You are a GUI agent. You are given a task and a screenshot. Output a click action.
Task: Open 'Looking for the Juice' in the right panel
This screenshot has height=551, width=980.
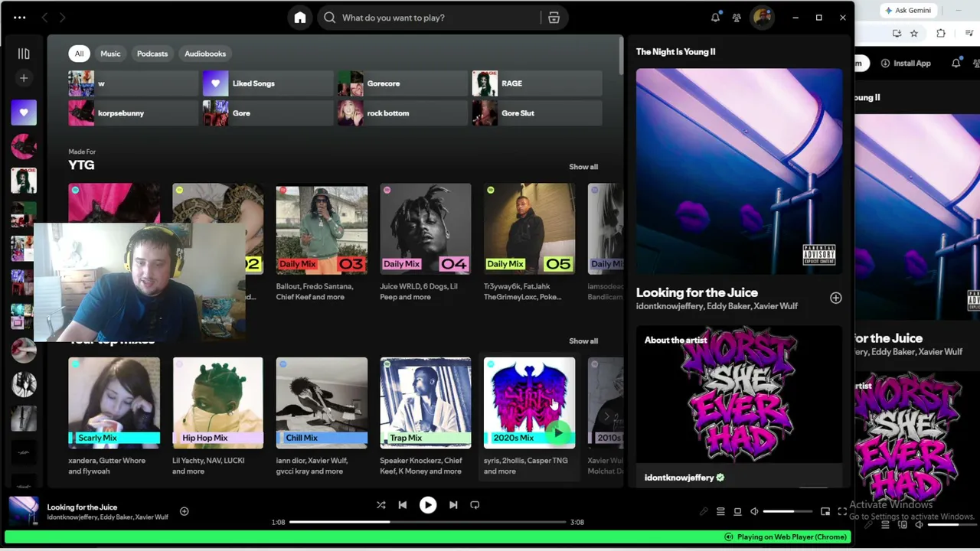pyautogui.click(x=697, y=292)
